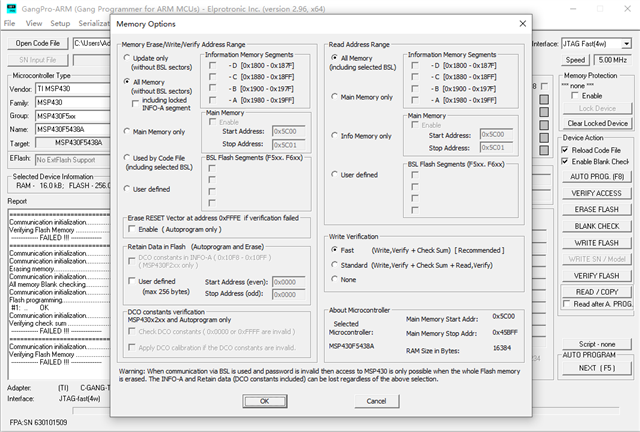Toggle Read after A. PROG. checkbox

567,304
